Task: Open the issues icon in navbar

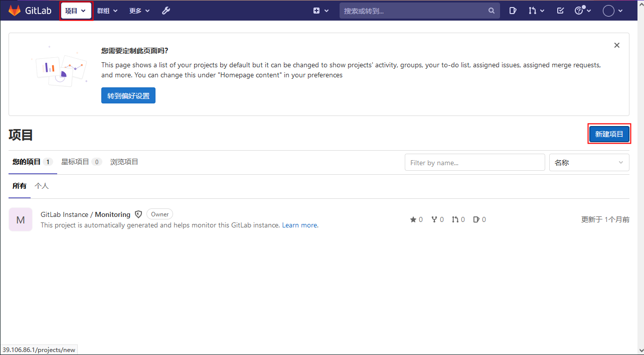Action: pyautogui.click(x=513, y=11)
